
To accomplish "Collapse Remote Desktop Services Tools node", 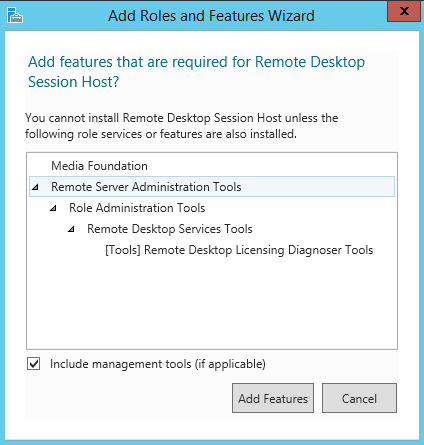I will tap(71, 229).
